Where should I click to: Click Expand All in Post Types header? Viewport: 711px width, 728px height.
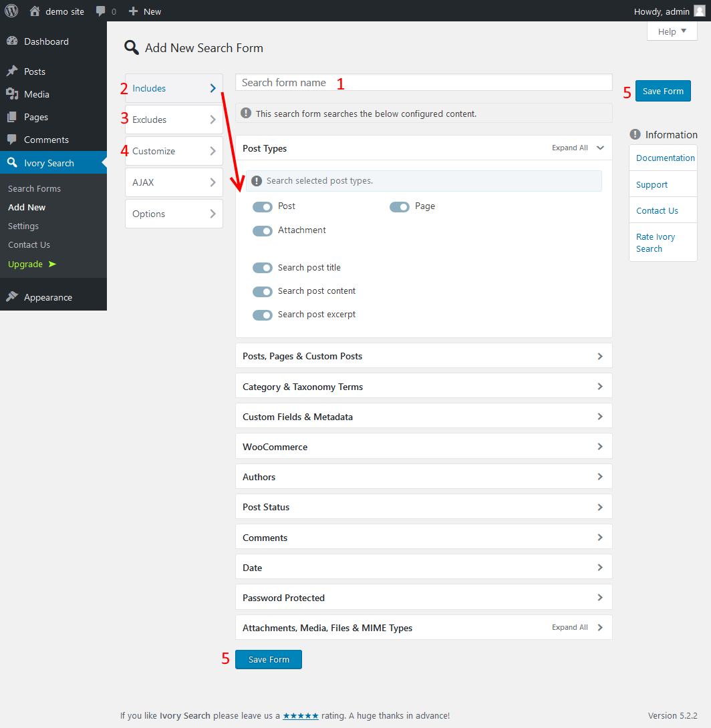[x=569, y=148]
